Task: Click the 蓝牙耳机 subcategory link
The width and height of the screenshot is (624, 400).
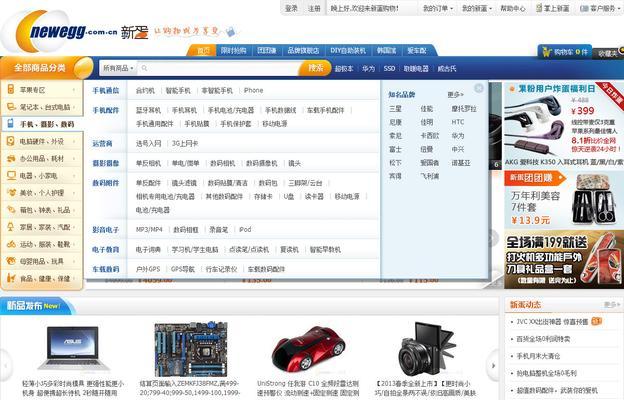Action: [148, 110]
